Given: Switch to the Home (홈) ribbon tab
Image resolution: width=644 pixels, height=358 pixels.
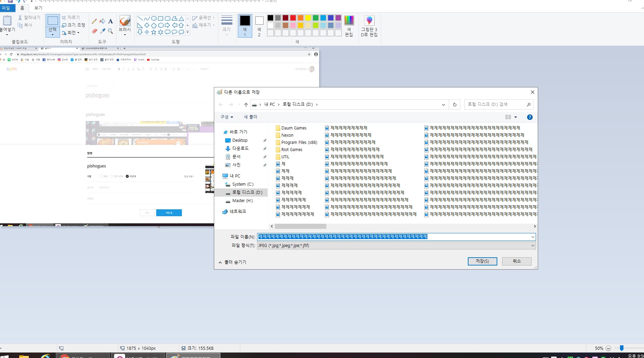Looking at the screenshot, I should click(x=22, y=8).
